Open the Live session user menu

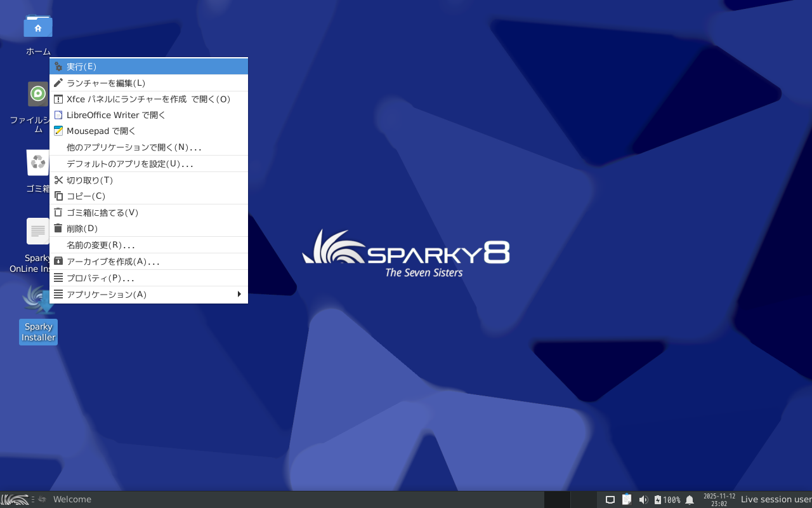776,500
